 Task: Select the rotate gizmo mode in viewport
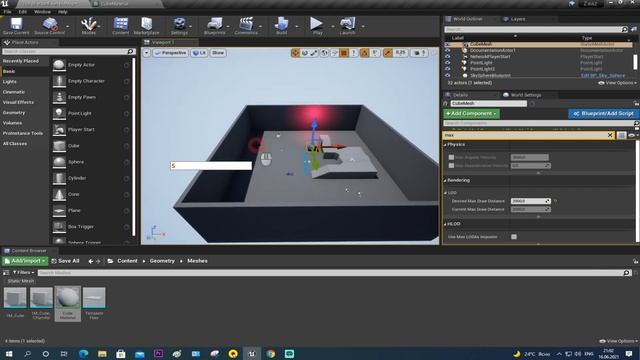coord(304,53)
